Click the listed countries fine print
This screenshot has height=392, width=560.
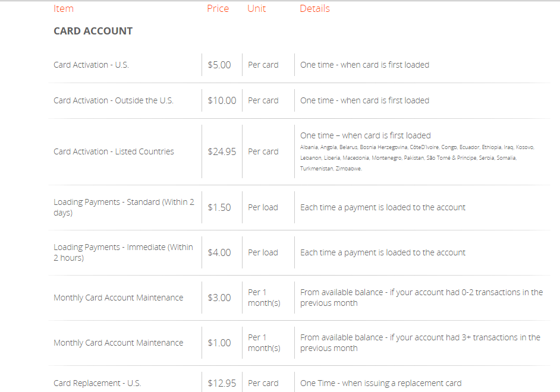(416, 157)
